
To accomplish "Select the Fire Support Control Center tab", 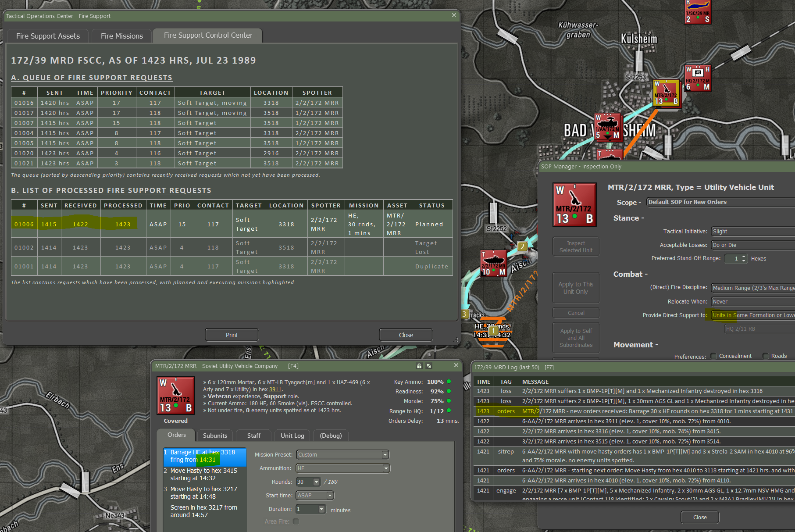I will [208, 36].
